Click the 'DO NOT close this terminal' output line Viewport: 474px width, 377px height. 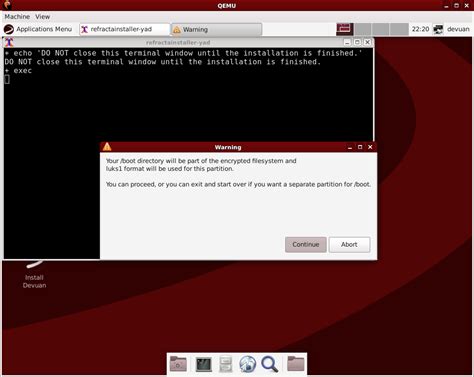coord(163,62)
